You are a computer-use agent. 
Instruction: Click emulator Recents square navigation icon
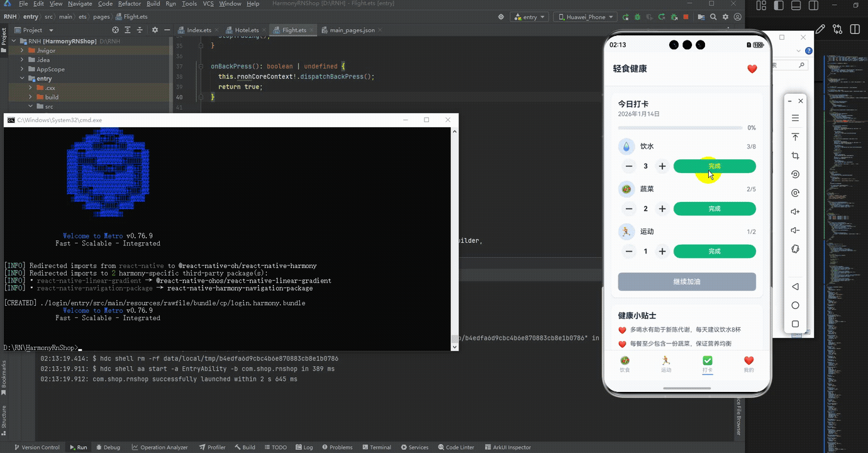795,324
